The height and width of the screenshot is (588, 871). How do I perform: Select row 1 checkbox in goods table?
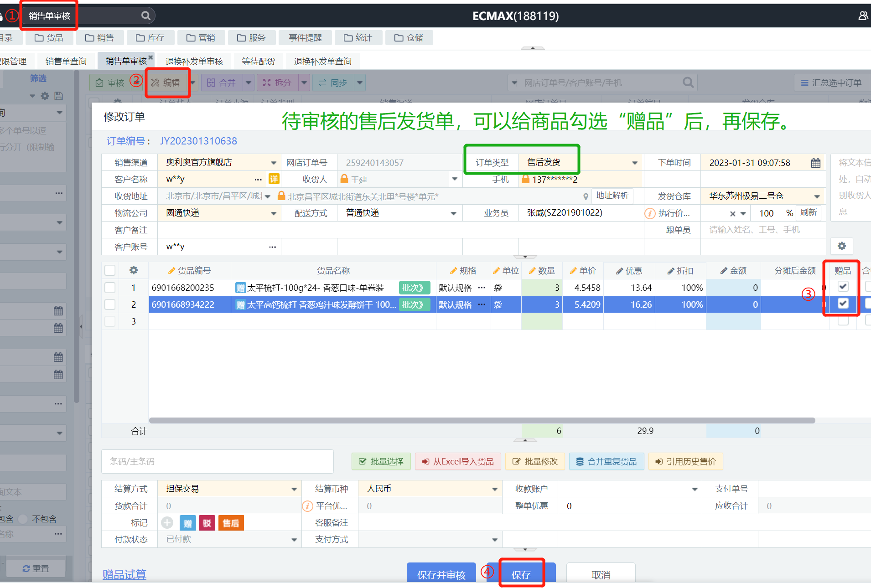coord(110,288)
